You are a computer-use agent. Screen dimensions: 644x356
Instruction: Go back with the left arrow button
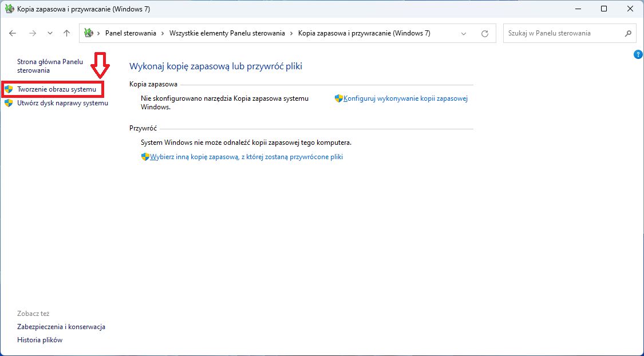13,33
